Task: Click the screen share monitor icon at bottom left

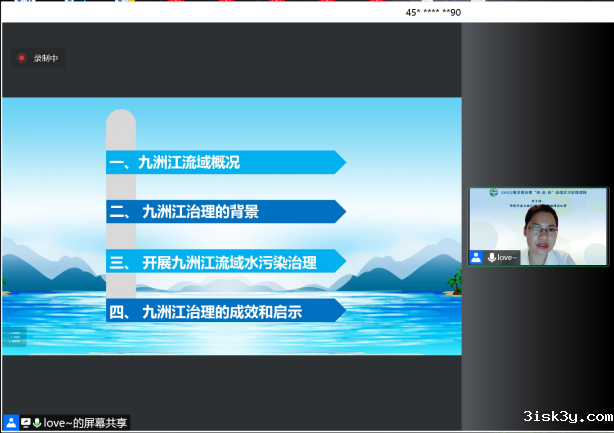Action: tap(25, 423)
